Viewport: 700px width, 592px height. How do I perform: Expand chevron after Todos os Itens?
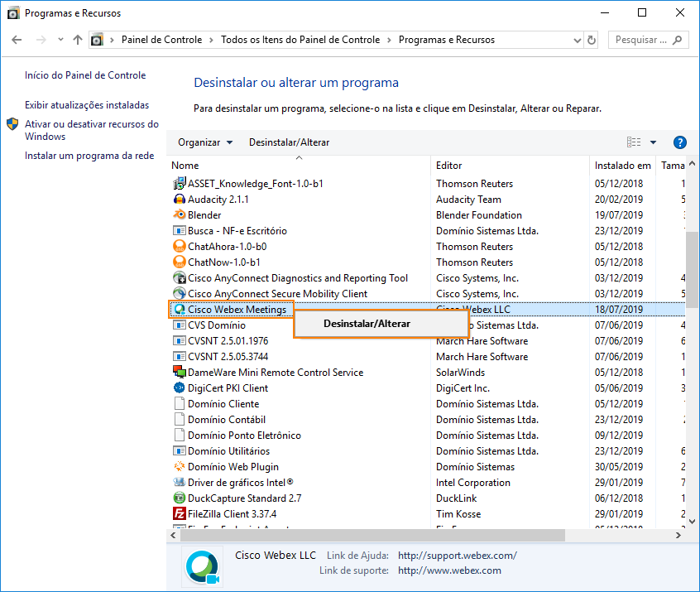(389, 41)
